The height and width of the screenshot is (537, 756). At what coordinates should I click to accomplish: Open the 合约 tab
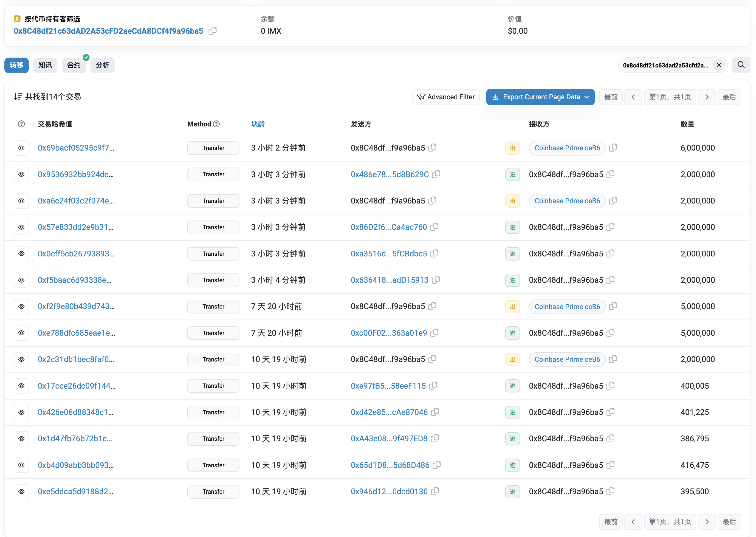(x=74, y=65)
